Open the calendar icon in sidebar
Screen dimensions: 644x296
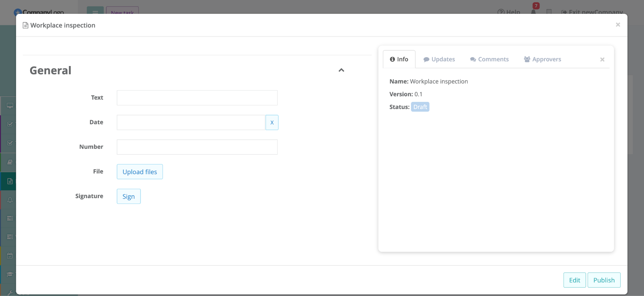[x=10, y=256]
